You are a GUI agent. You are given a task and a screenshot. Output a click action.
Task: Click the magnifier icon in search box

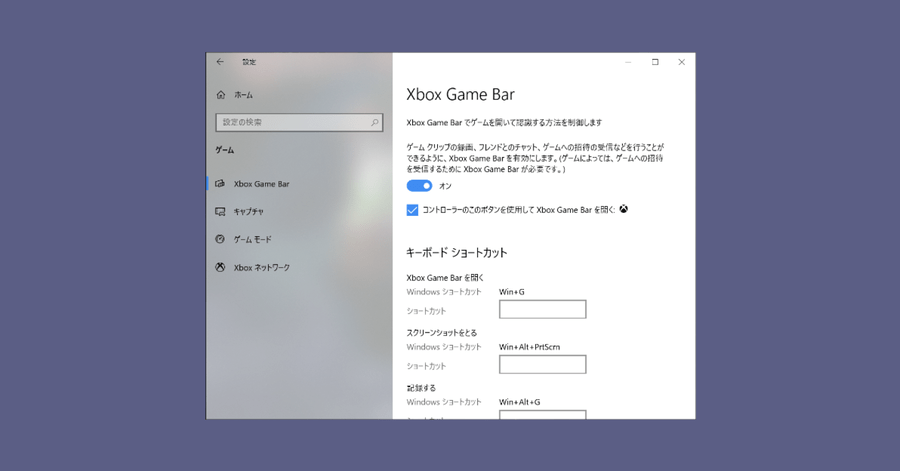tap(374, 122)
